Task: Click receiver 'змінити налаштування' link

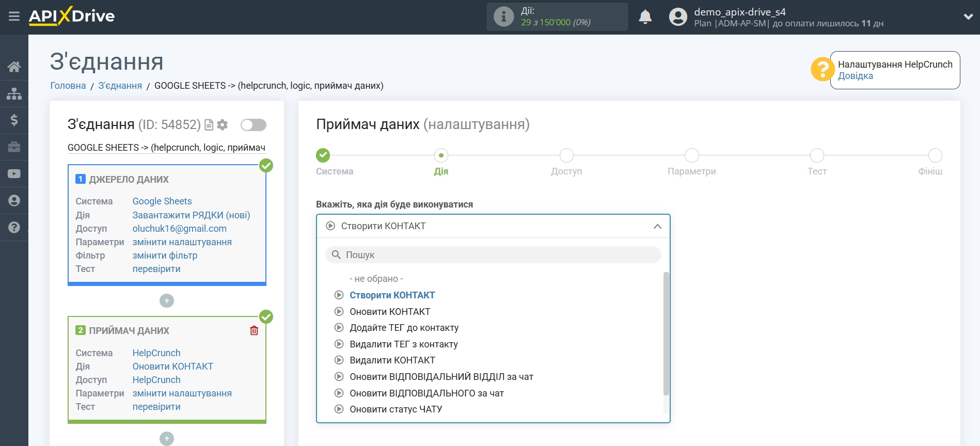Action: [x=182, y=393]
